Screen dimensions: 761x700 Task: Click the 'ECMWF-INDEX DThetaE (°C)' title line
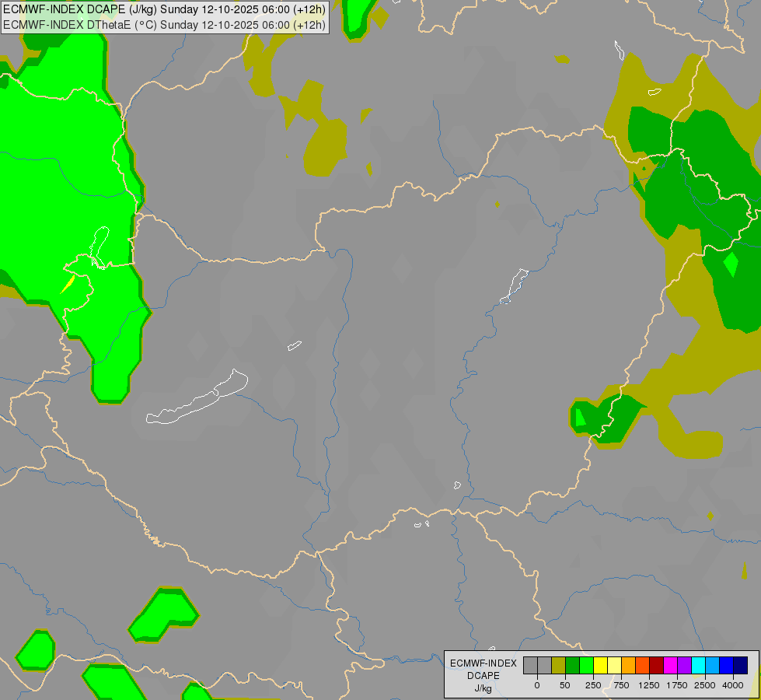coord(165,25)
